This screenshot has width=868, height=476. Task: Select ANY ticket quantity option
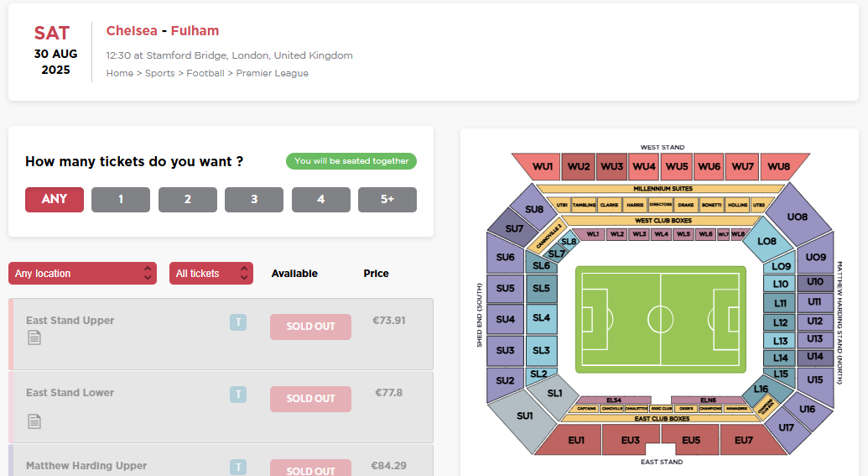click(x=55, y=200)
